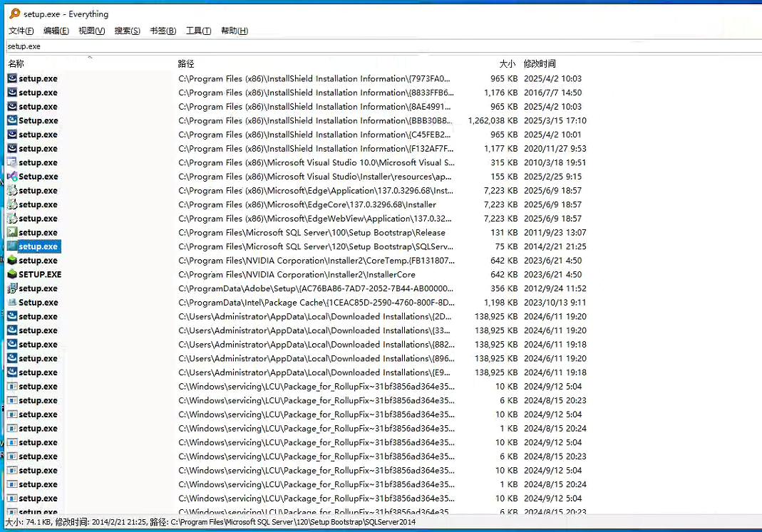
Task: Click icon of the 1,176 KB setup.exe
Action: (x=12, y=92)
